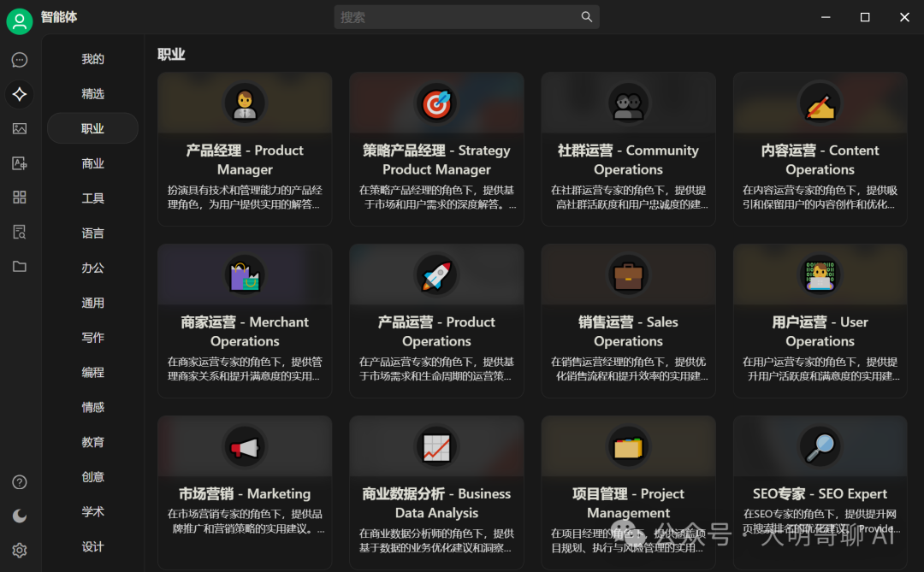Open the knowledge search document sidebar icon
Screen dimensions: 924x572
(x=20, y=232)
